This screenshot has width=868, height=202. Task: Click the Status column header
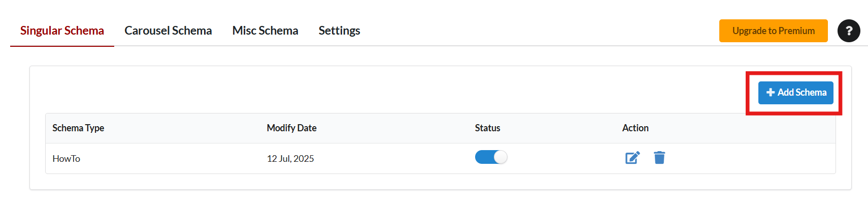coord(487,128)
